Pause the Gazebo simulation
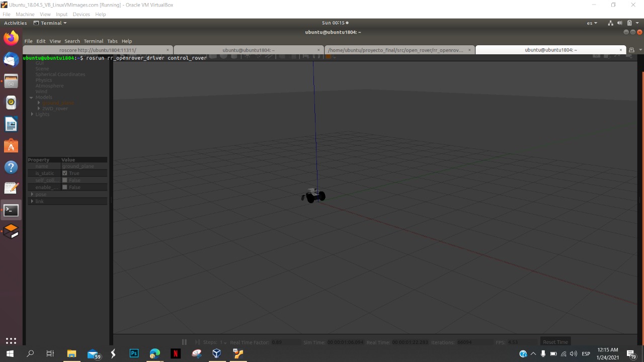644x362 pixels. (184, 342)
